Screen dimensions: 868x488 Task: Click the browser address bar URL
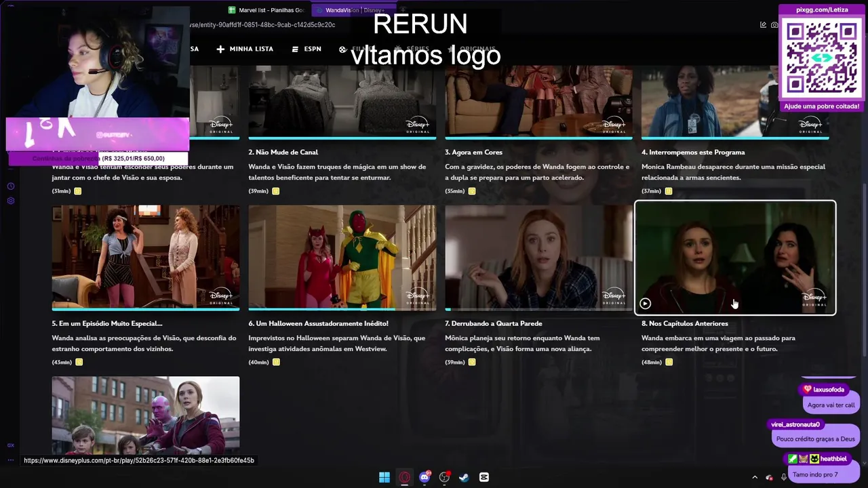point(262,25)
